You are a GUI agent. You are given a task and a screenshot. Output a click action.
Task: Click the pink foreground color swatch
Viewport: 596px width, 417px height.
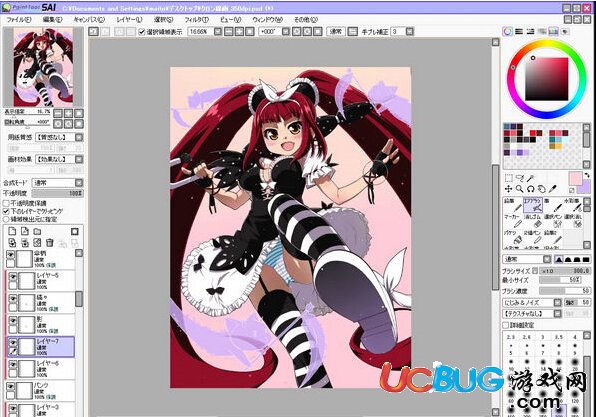pos(575,178)
